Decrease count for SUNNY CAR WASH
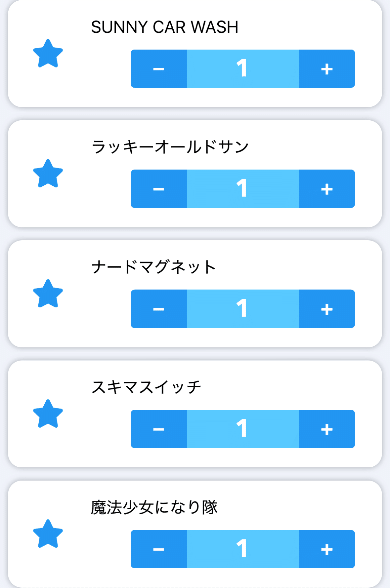 (159, 69)
